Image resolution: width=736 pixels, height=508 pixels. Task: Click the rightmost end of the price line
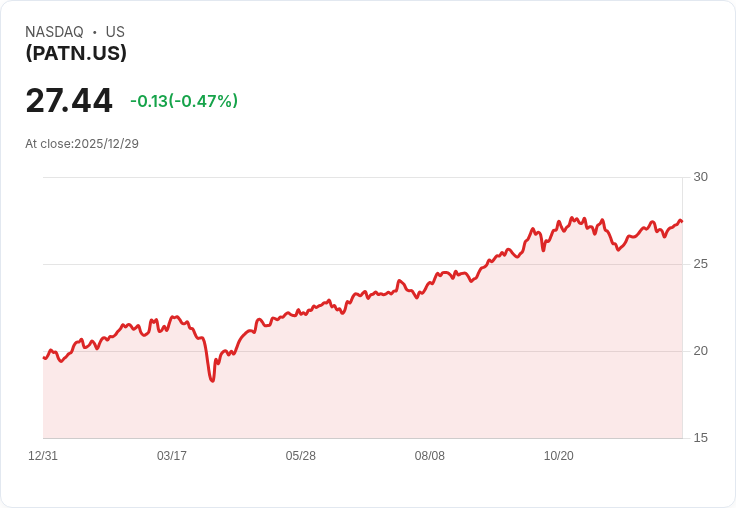(681, 221)
